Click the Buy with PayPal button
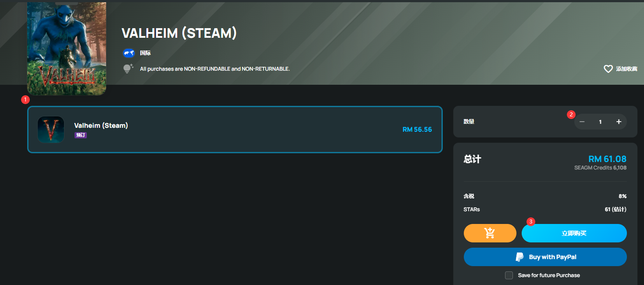 click(x=545, y=257)
